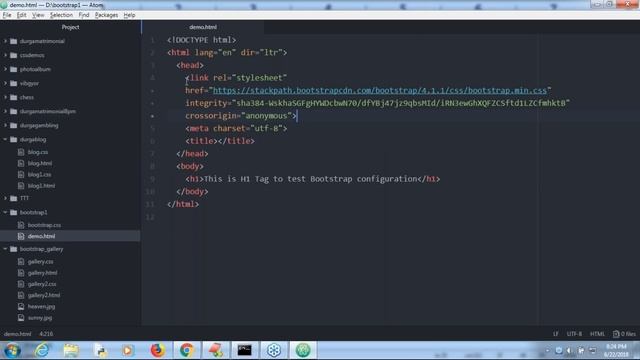The height and width of the screenshot is (360, 640).
Task: Open gallery2.css in the tree
Action: (42, 284)
